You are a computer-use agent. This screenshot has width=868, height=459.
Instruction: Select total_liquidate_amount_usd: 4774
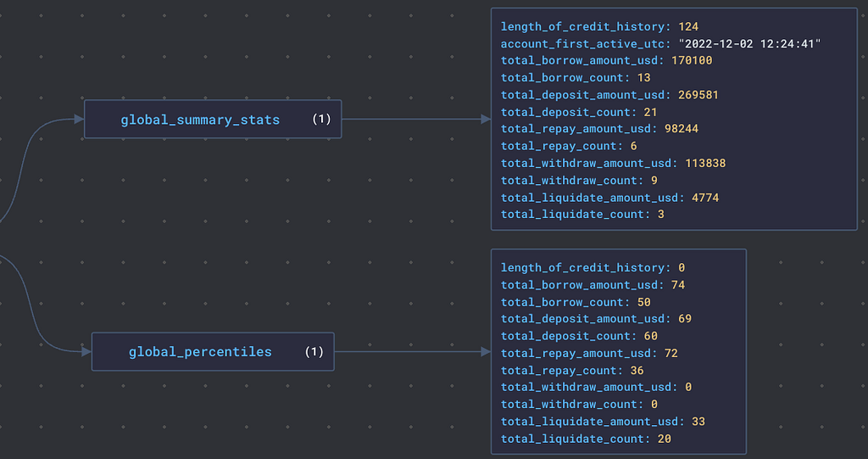[x=610, y=198]
